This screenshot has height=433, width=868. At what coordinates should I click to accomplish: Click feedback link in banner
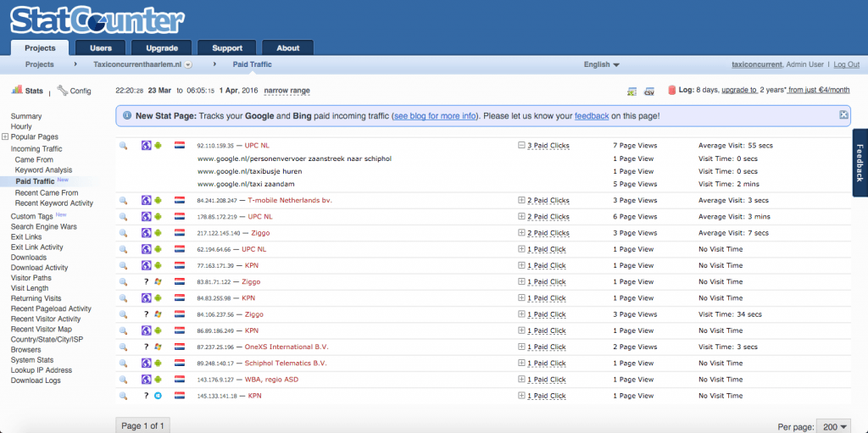click(592, 116)
